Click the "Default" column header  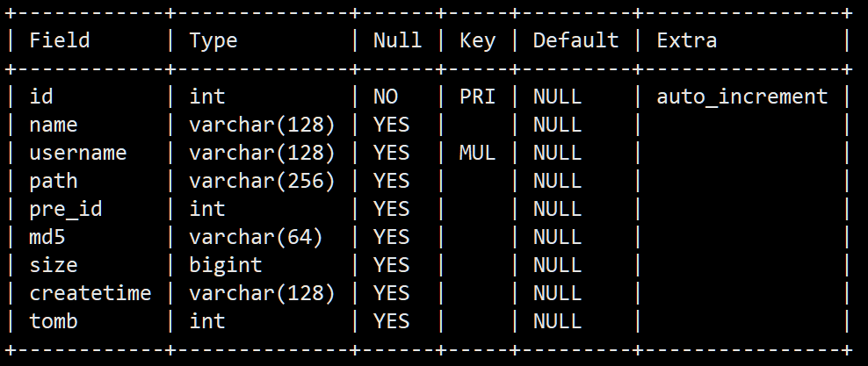pos(575,40)
